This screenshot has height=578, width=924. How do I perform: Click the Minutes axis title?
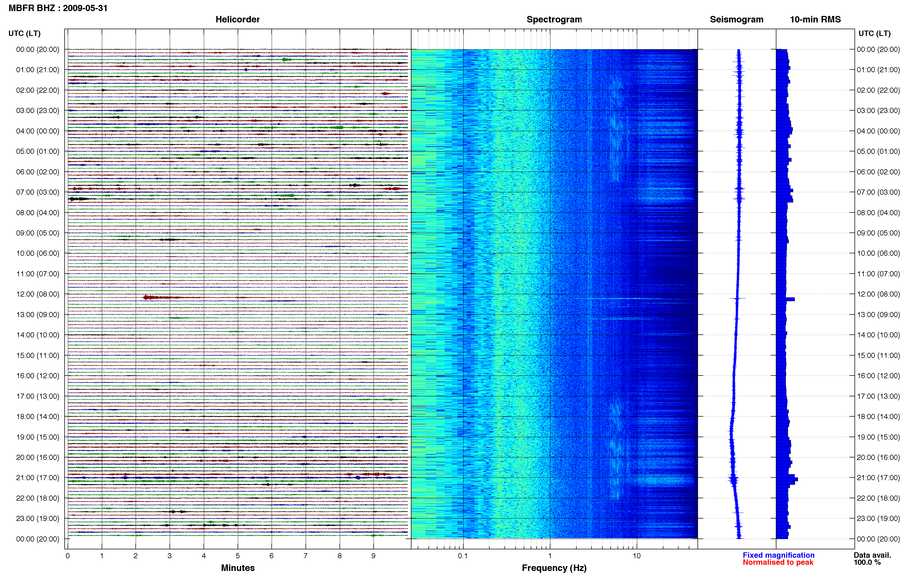[x=238, y=568]
